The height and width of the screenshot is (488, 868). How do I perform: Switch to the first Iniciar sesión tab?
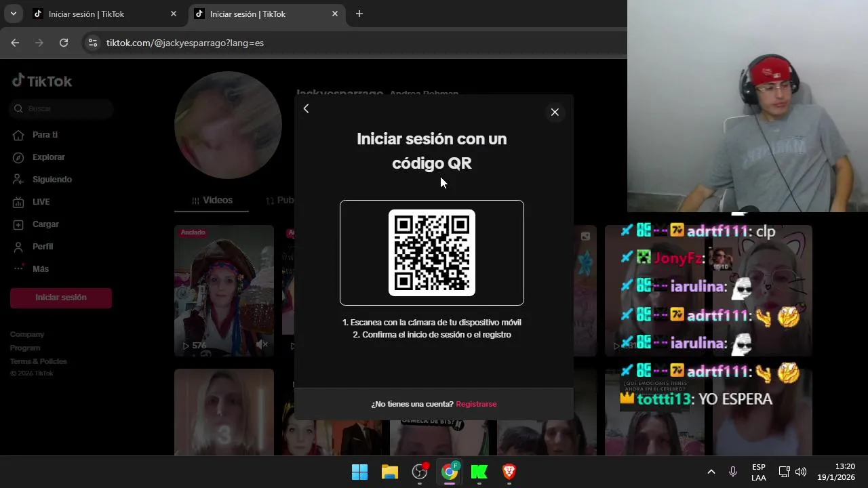pyautogui.click(x=103, y=14)
